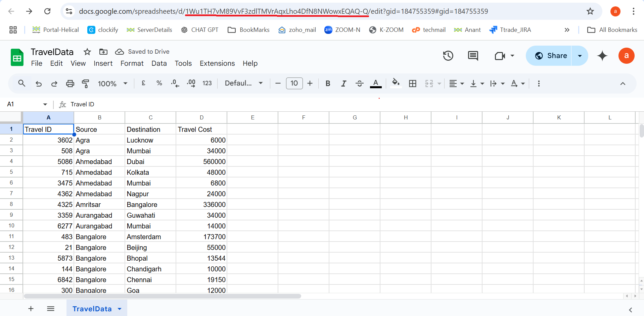
Task: Open the Help menu
Action: (250, 63)
